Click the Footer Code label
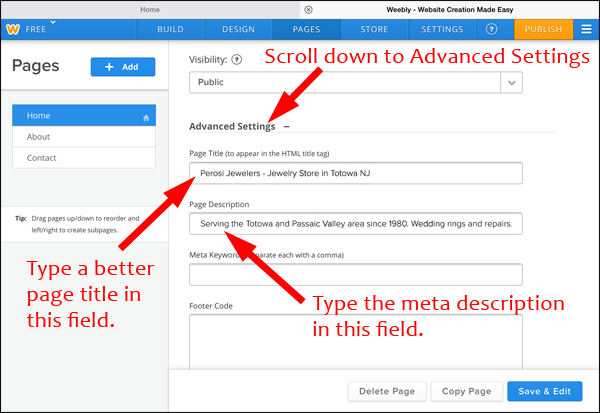This screenshot has width=600, height=413. coord(211,306)
